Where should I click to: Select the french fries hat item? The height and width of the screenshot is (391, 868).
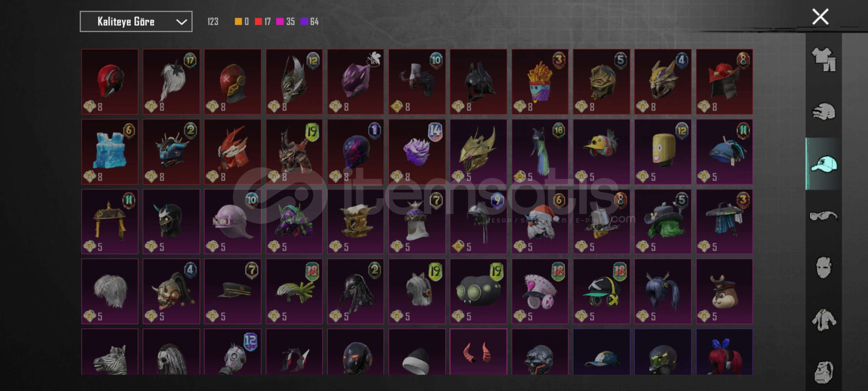[540, 82]
